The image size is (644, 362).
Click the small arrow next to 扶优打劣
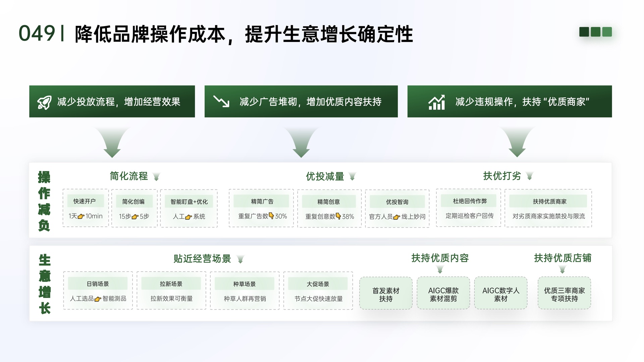click(x=530, y=176)
